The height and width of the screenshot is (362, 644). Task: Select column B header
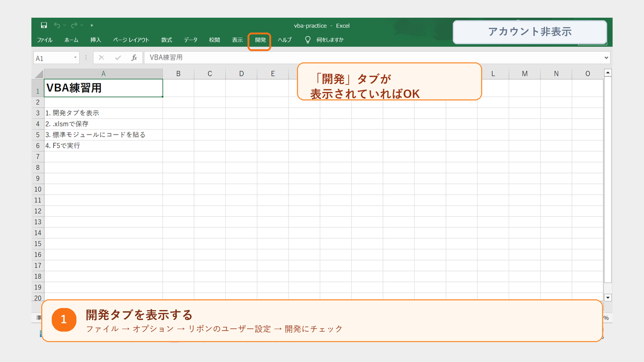[x=178, y=74]
